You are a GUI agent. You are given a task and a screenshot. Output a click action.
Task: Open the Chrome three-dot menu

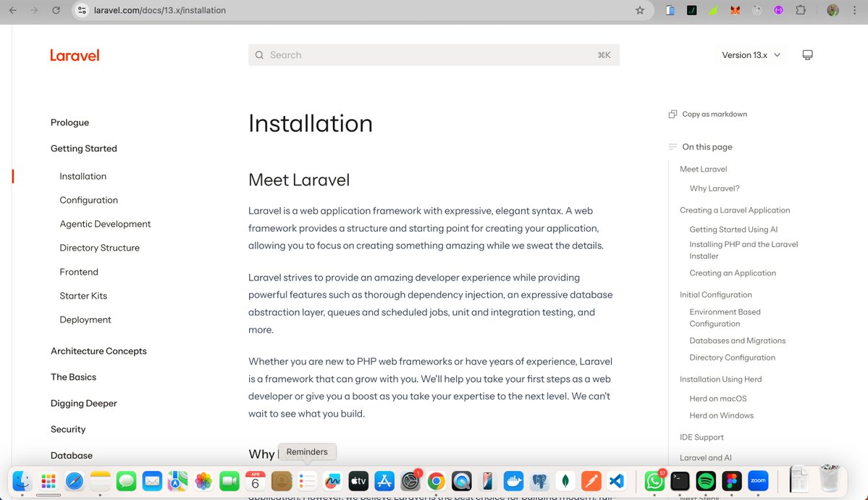[x=855, y=10]
